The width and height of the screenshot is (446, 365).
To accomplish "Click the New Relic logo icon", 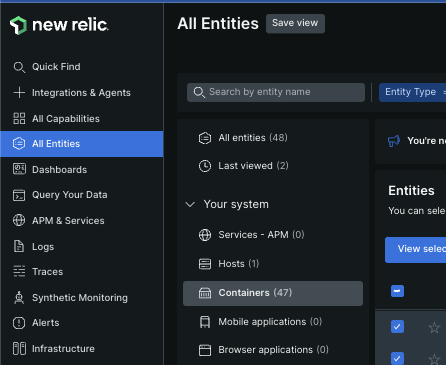I will (x=18, y=25).
